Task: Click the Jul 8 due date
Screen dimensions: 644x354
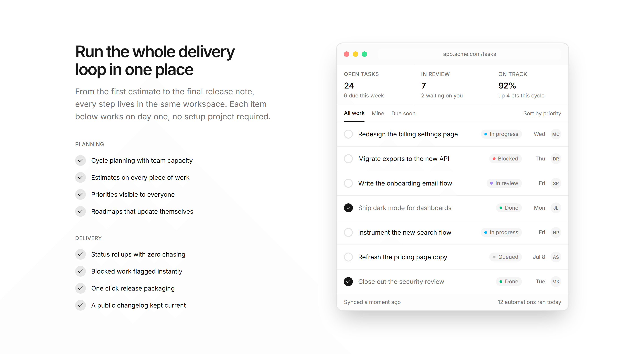Action: coord(539,257)
